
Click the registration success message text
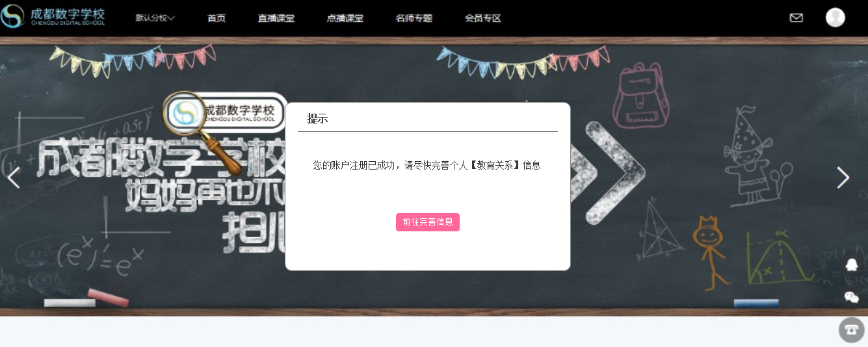(427, 165)
